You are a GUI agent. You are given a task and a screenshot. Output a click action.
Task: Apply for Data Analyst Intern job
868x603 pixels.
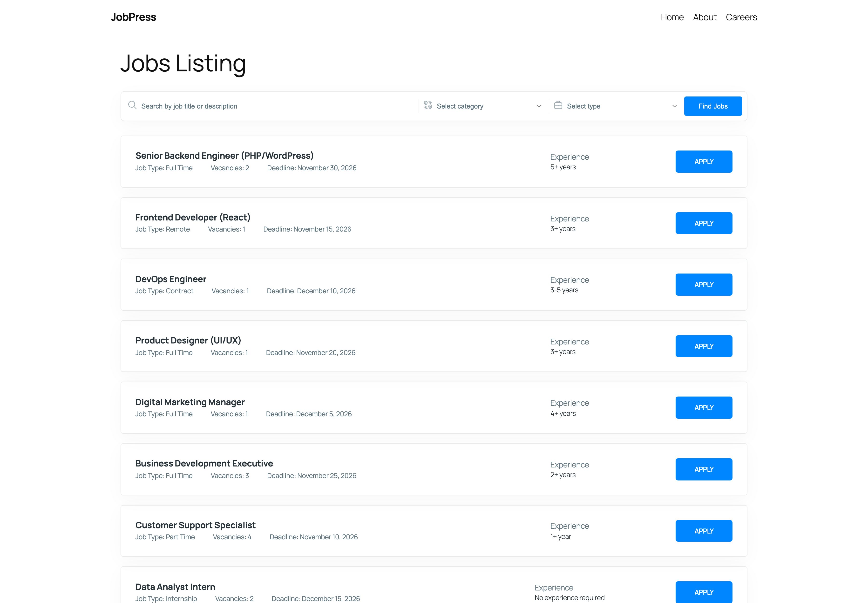(x=704, y=592)
